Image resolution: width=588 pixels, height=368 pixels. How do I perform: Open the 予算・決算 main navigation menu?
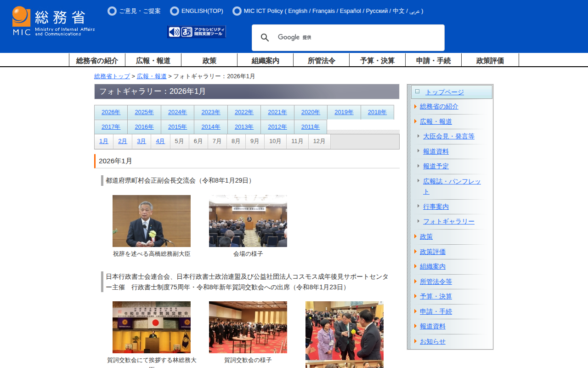tap(377, 60)
